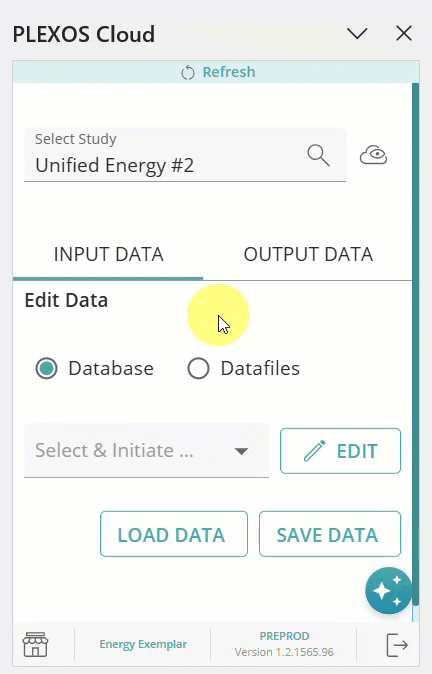
Task: Click the Select Study field showing Unified Energy #2
Action: pyautogui.click(x=185, y=155)
